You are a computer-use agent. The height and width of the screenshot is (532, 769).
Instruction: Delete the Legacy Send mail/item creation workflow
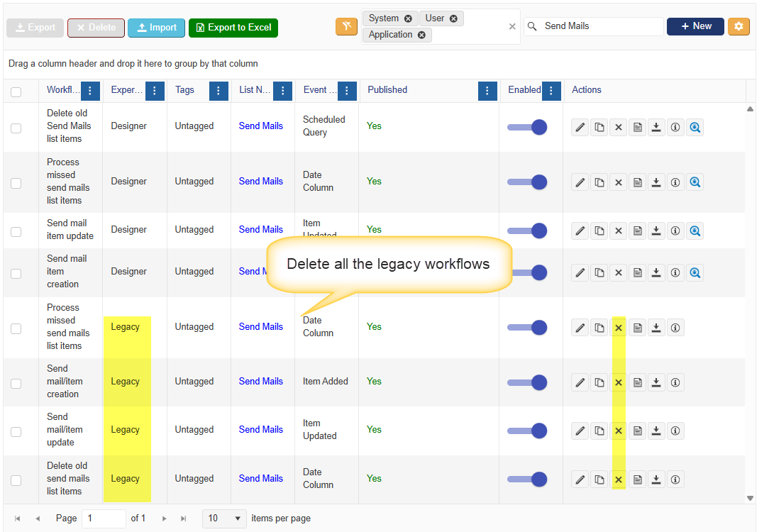coord(619,383)
